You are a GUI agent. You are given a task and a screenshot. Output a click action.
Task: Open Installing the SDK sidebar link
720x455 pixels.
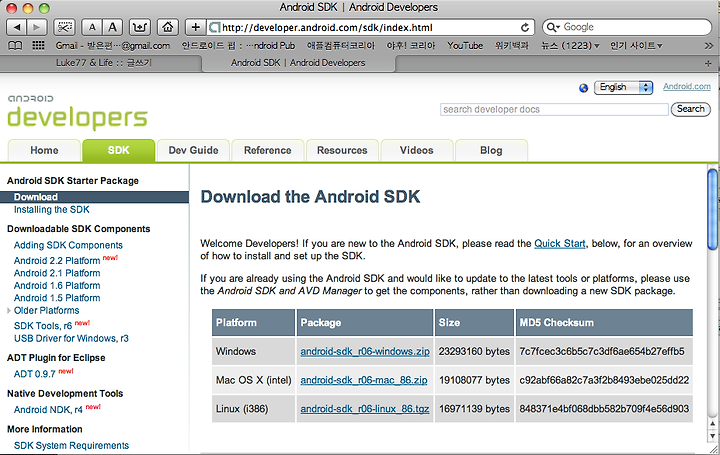coord(52,210)
